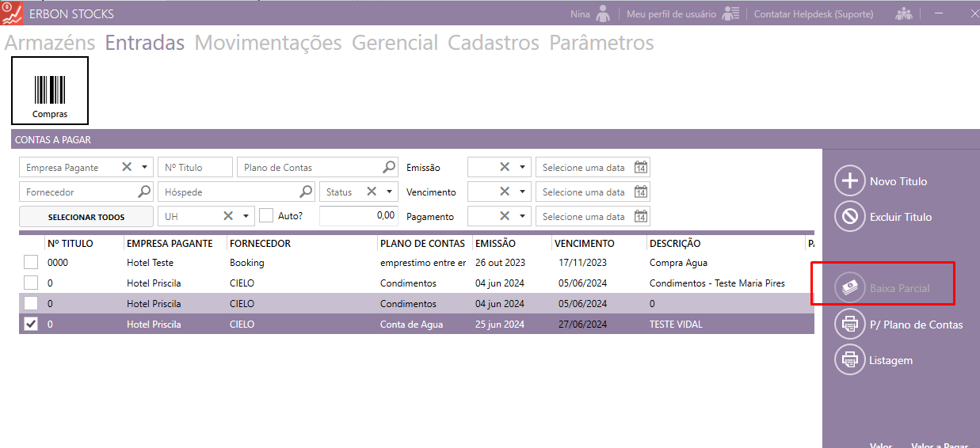Viewport: 980px width, 448px height.
Task: Click search magnifier in Fornecedor field
Action: pyautogui.click(x=144, y=192)
